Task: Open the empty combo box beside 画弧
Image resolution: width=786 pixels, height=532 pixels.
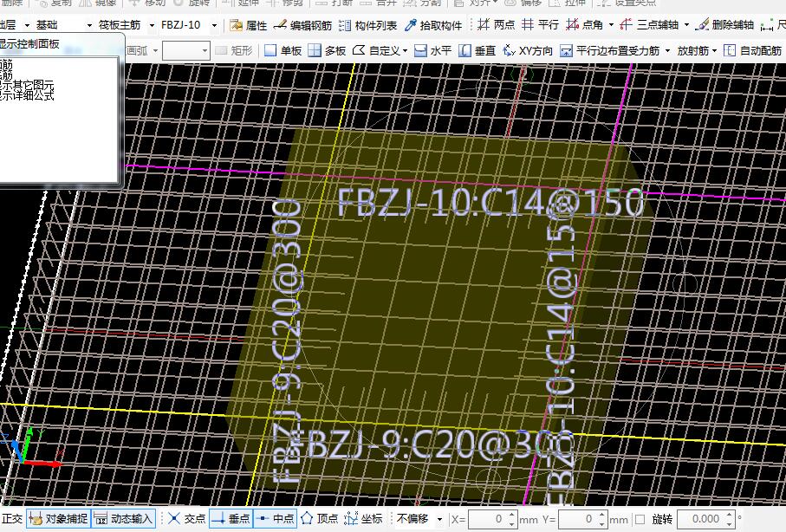Action: click(186, 50)
